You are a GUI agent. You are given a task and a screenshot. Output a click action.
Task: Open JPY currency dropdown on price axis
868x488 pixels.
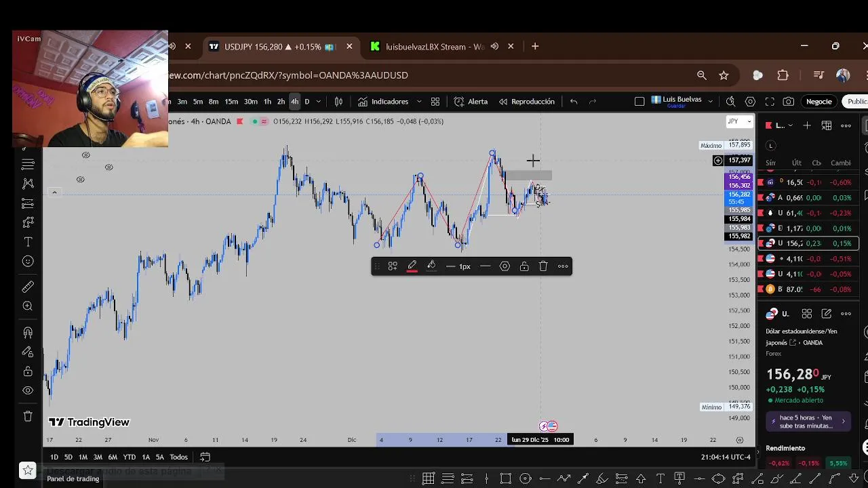[739, 121]
